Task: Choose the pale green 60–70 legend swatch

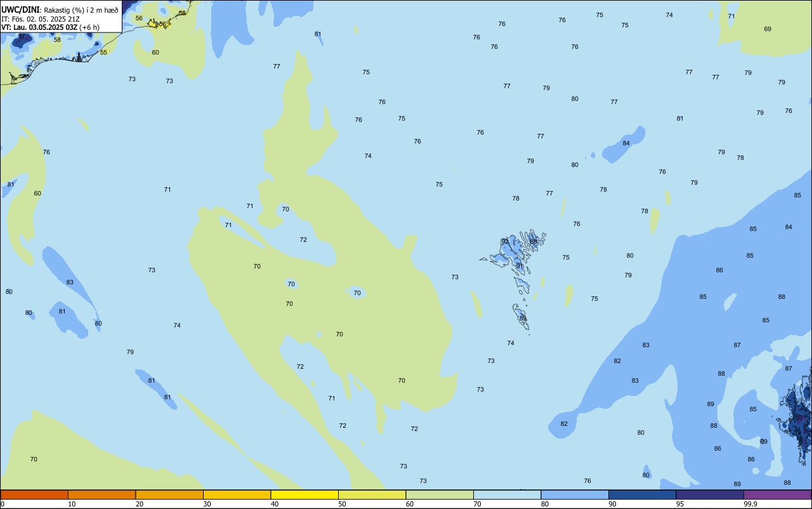Action: coord(440,494)
